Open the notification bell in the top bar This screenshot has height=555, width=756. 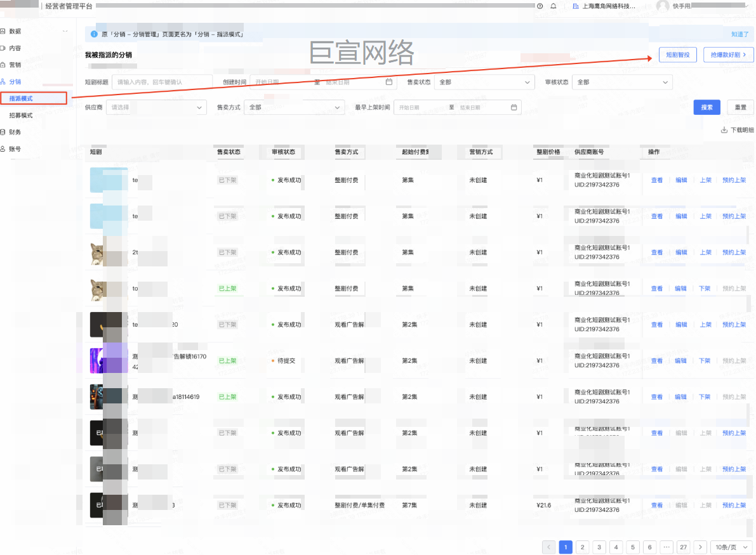(554, 6)
